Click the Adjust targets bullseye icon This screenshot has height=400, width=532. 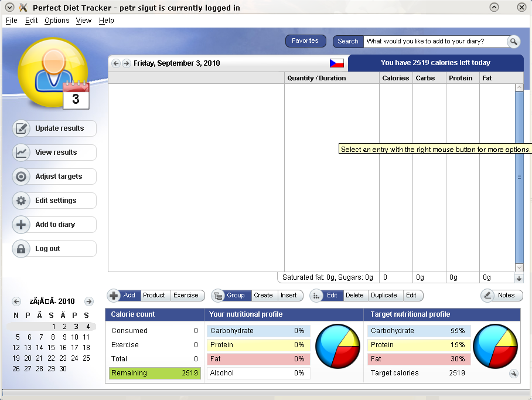22,177
